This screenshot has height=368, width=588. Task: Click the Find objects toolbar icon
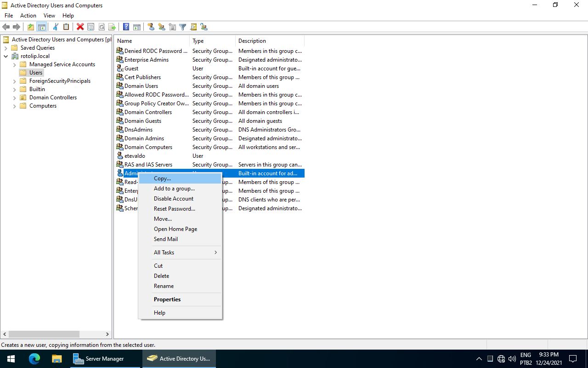pyautogui.click(x=193, y=27)
